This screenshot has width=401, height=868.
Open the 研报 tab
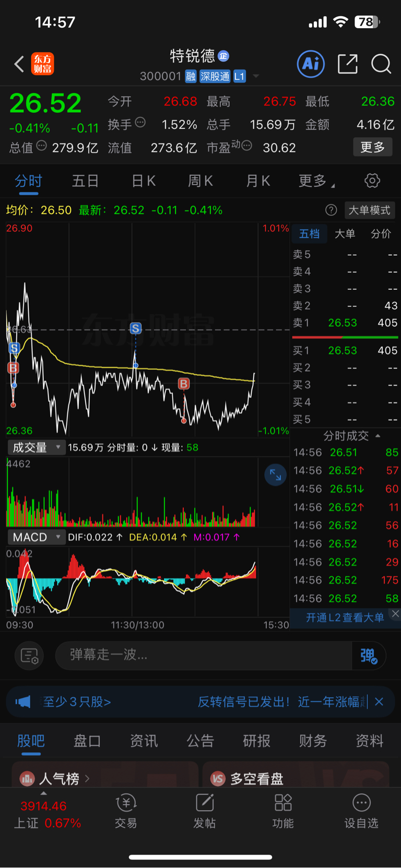[256, 741]
